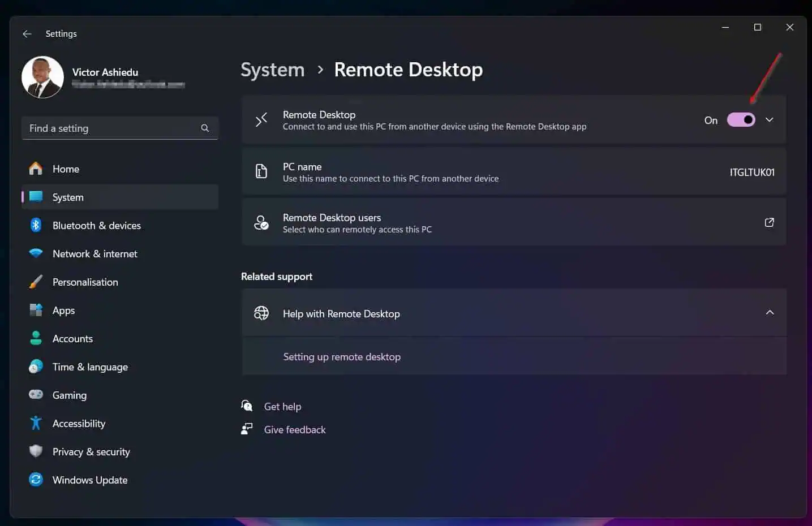The height and width of the screenshot is (526, 812).
Task: Click the "On" status label
Action: pos(711,120)
